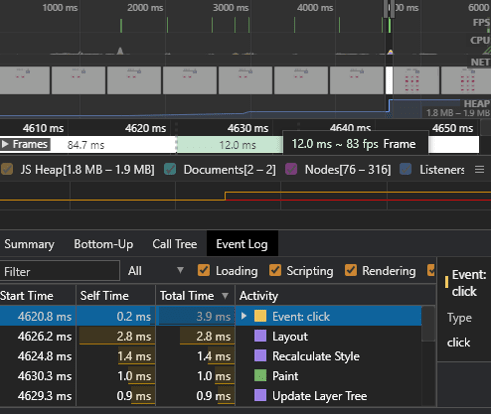Click the yellow Event: click category swatch
The width and height of the screenshot is (493, 414).
pyautogui.click(x=260, y=316)
